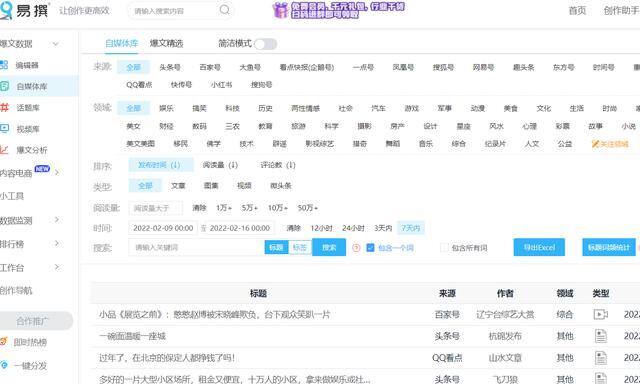This screenshot has height=384, width=640.
Task: Click 关注领域 pencil icon link
Action: (x=610, y=144)
